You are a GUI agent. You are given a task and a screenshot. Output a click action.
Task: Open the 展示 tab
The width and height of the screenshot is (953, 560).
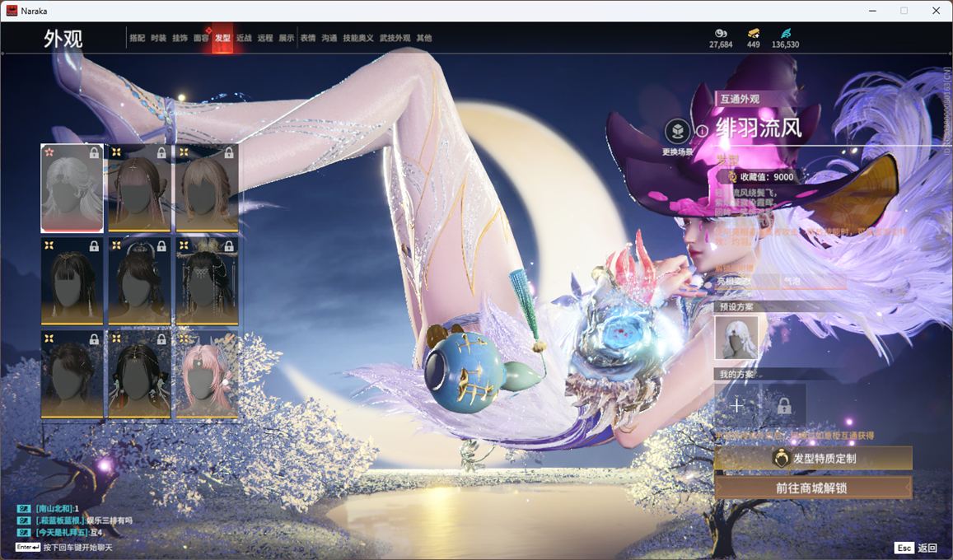coord(287,38)
